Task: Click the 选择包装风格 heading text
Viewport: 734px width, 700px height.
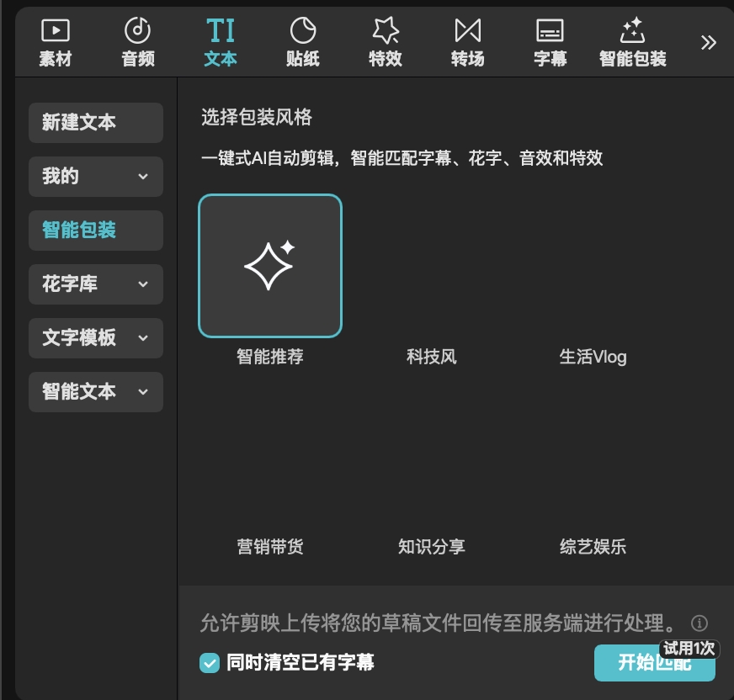Action: pos(257,117)
